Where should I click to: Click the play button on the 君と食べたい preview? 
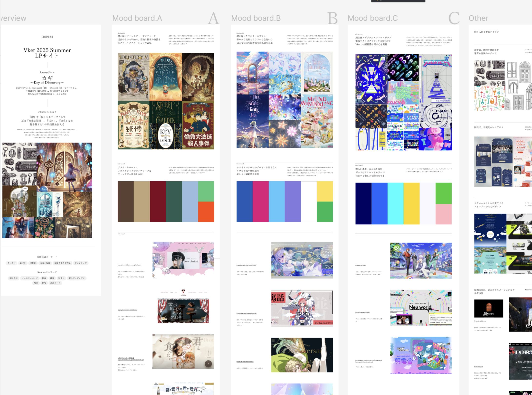(208, 364)
